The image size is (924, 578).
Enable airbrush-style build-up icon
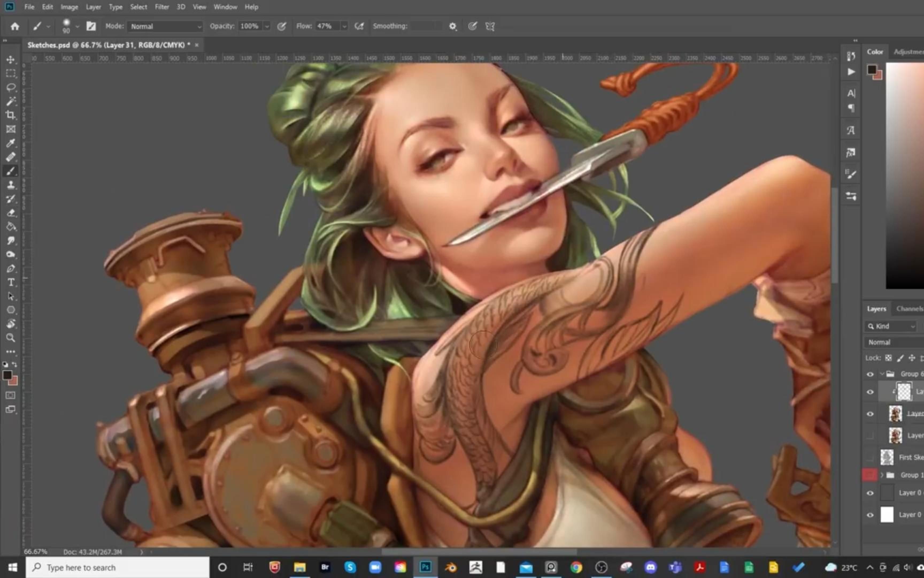click(359, 26)
